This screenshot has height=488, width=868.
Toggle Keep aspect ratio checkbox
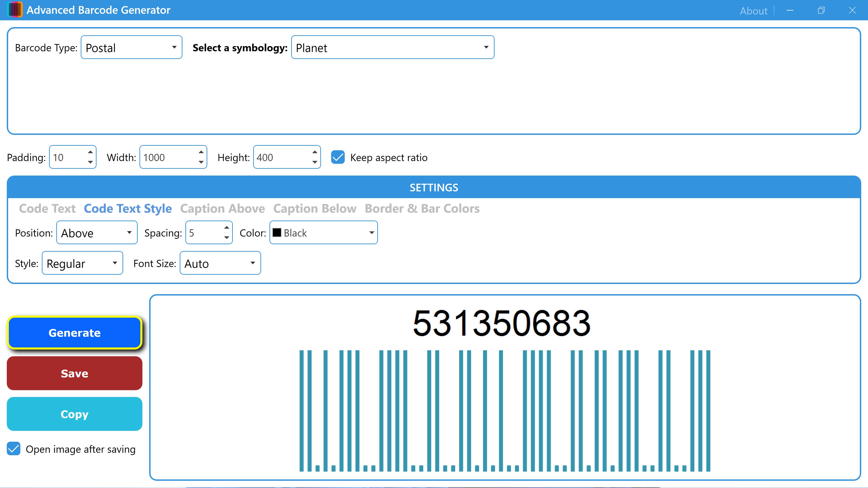(338, 157)
